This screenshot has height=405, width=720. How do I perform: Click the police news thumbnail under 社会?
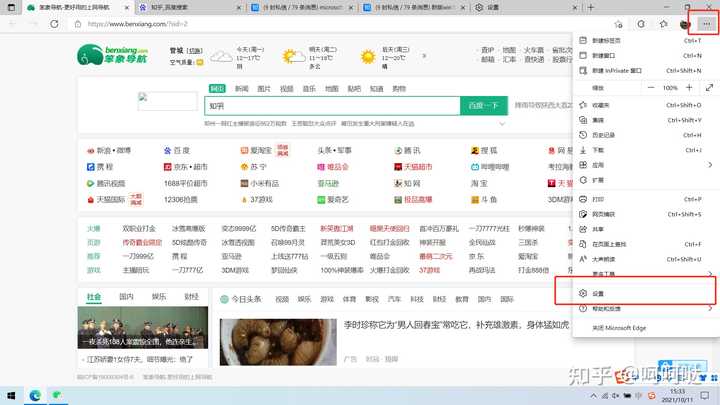pos(143,328)
